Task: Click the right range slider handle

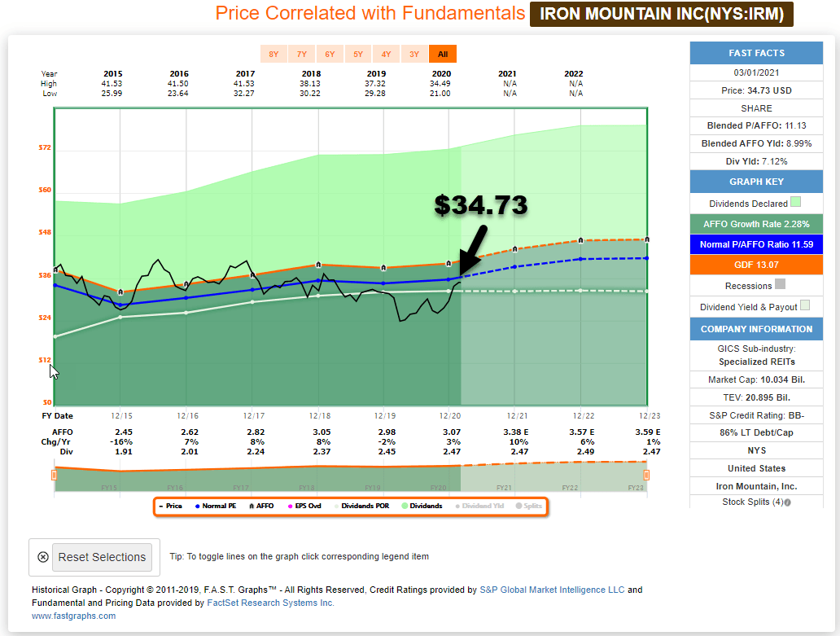Action: [x=646, y=475]
